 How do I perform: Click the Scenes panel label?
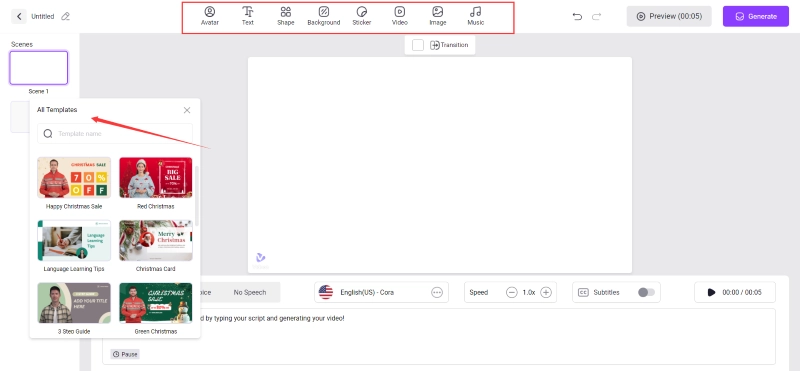tap(22, 44)
